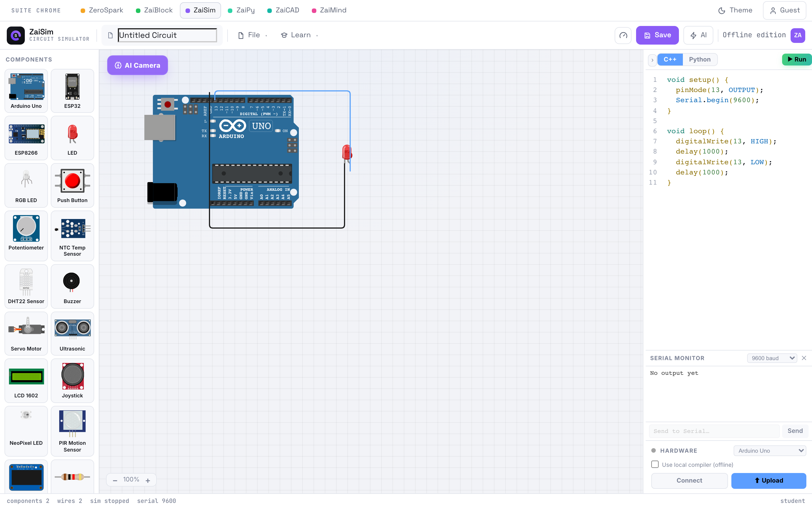This screenshot has height=508, width=812.
Task: Run the simulation
Action: coord(796,60)
